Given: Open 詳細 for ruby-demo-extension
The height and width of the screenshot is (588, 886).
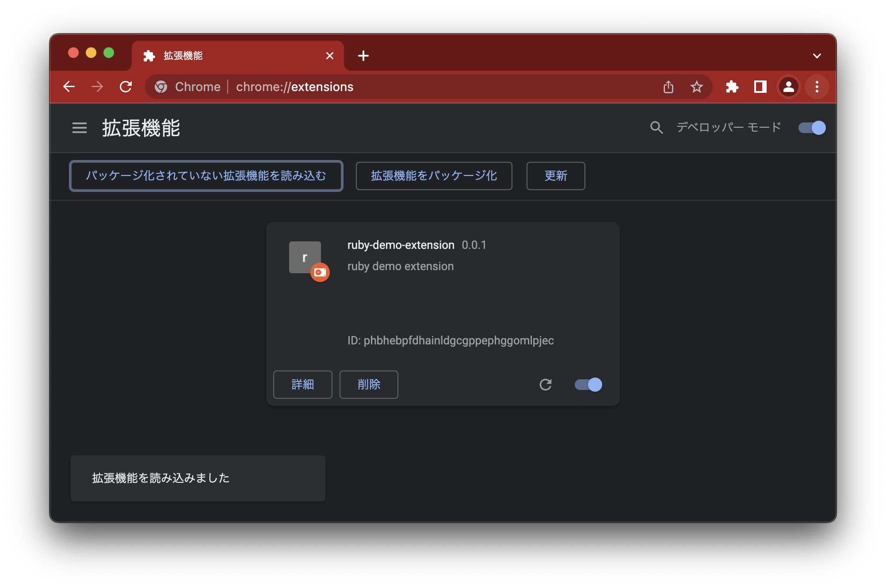Looking at the screenshot, I should point(303,385).
